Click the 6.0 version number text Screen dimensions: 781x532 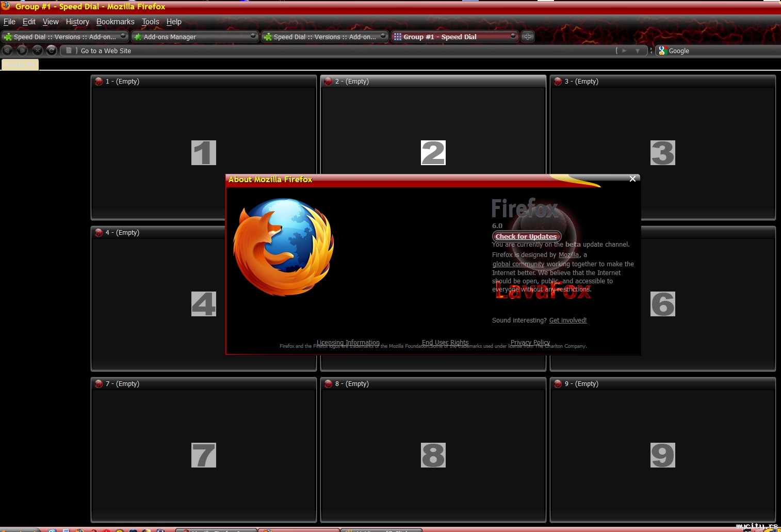(x=497, y=225)
